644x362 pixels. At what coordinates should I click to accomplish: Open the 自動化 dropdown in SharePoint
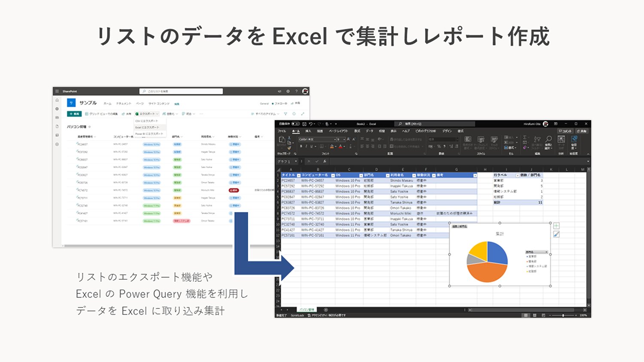170,114
